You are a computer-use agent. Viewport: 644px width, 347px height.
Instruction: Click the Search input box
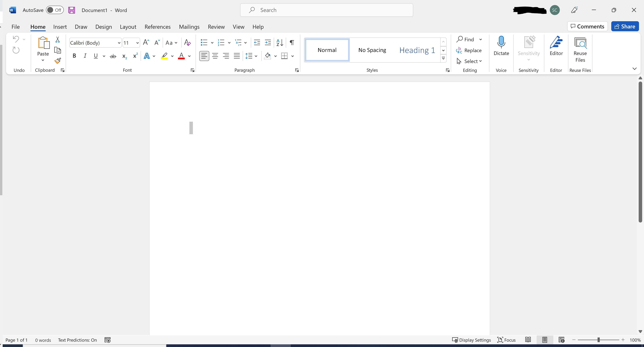[x=327, y=10]
